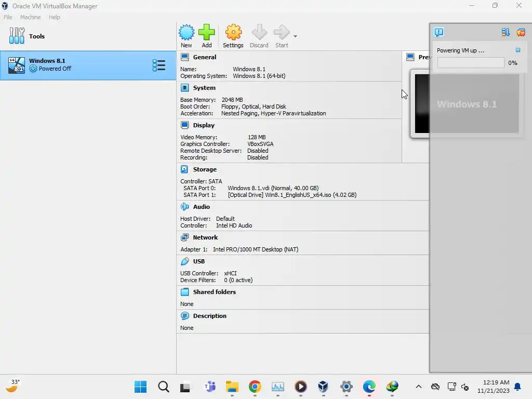Show hidden system tray icons chevron
The height and width of the screenshot is (399, 532).
pyautogui.click(x=419, y=387)
